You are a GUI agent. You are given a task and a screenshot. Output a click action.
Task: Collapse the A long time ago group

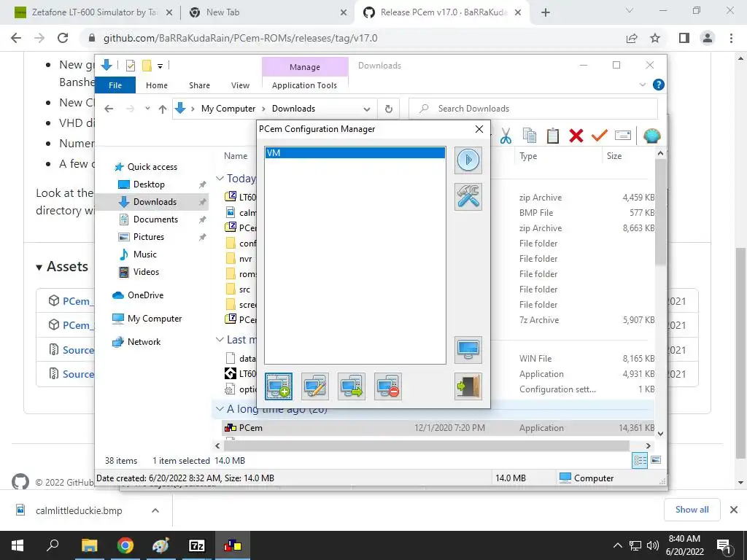click(x=220, y=408)
